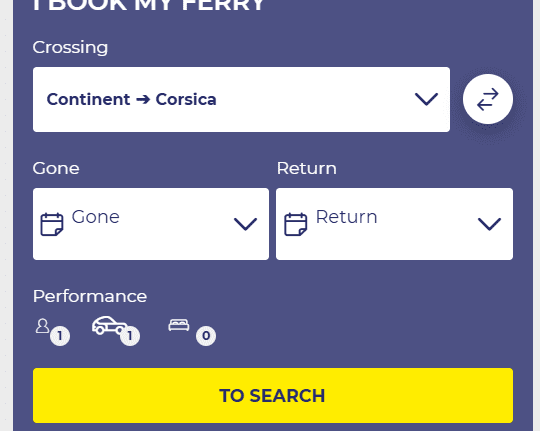Image resolution: width=540 pixels, height=431 pixels.
Task: Select the passenger person icon
Action: pos(42,326)
